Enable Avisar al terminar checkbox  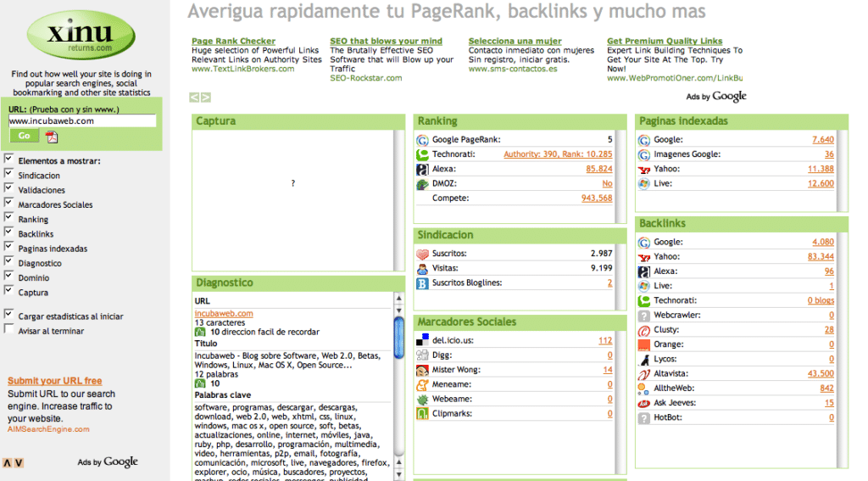tap(8, 329)
